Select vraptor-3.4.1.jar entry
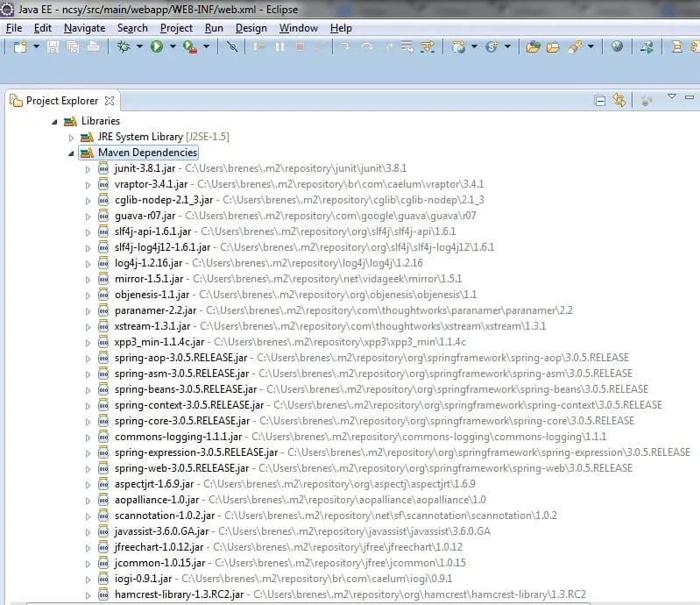This screenshot has width=700, height=605. tap(151, 184)
